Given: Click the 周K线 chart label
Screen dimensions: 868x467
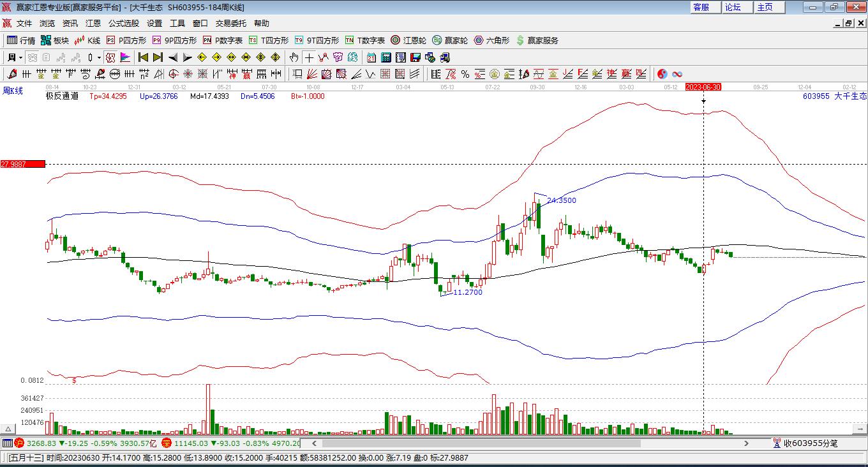Looking at the screenshot, I should 13,91.
